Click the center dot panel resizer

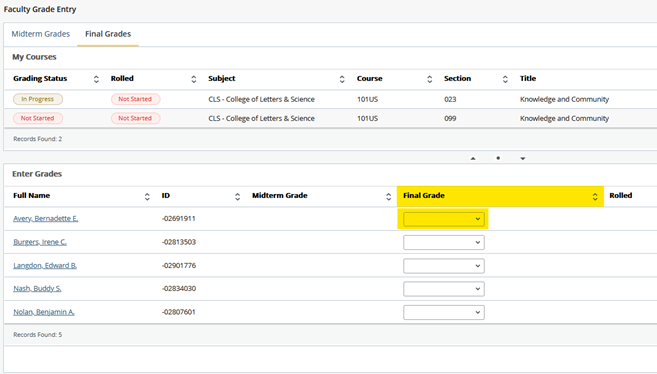click(498, 158)
